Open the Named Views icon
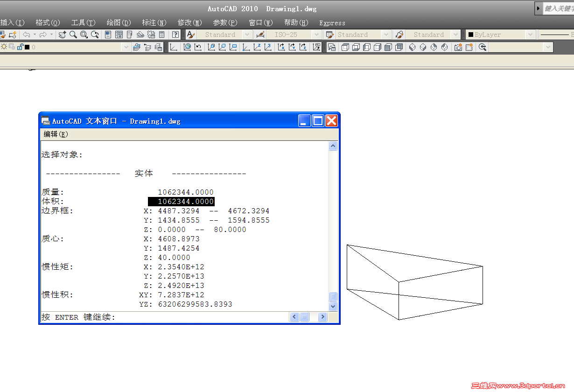 332,47
